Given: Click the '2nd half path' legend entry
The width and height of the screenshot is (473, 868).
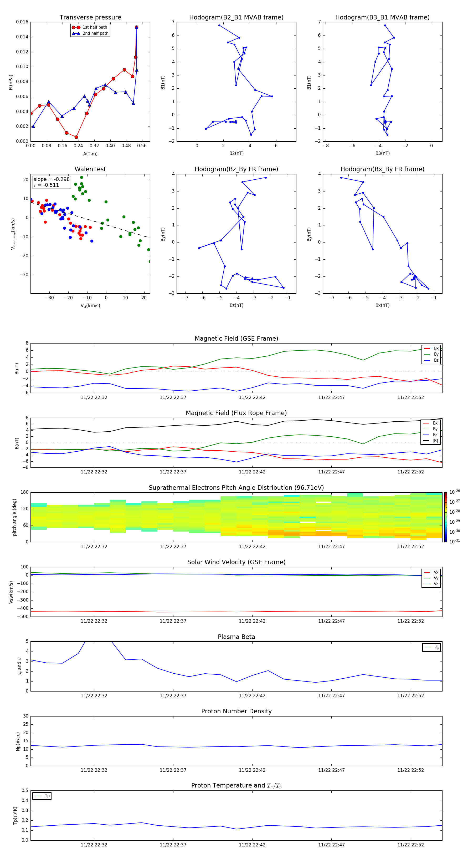Looking at the screenshot, I should coord(90,33).
